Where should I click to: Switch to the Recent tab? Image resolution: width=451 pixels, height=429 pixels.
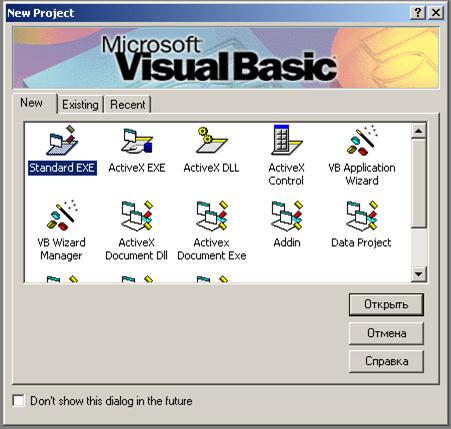(128, 105)
